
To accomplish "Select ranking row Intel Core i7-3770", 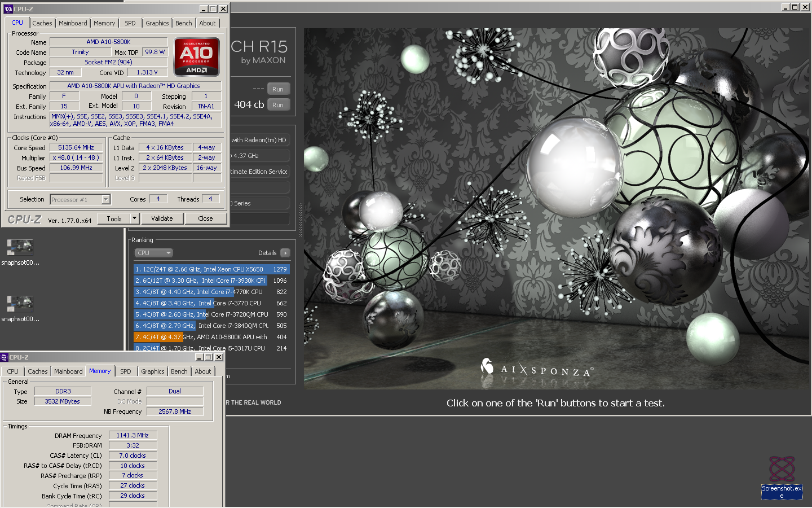I will click(x=211, y=303).
